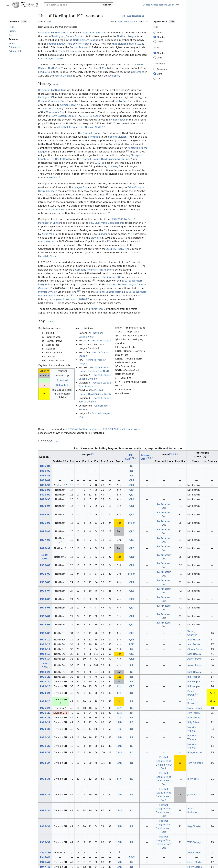
Task: Select Small text size
Action: [155, 32]
